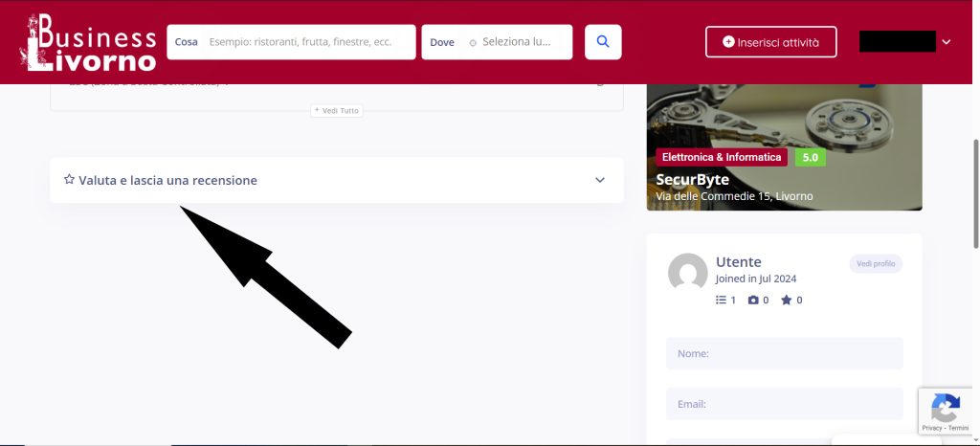
Task: Open the SecurByte listing title
Action: tap(692, 179)
